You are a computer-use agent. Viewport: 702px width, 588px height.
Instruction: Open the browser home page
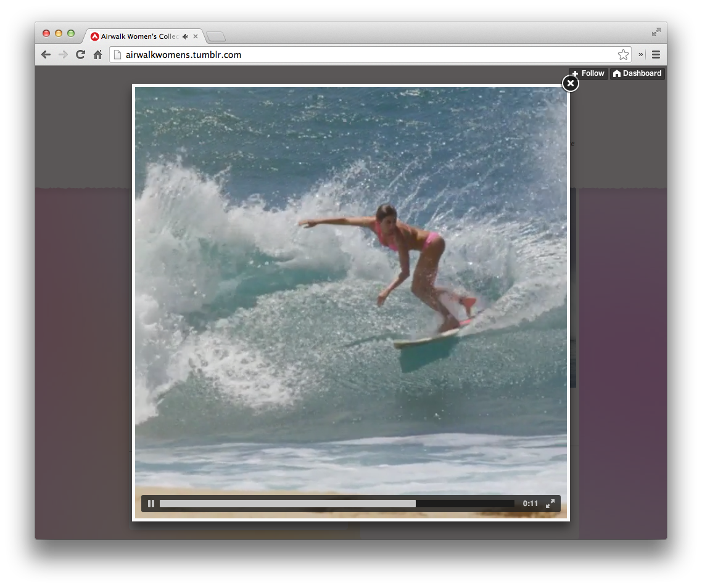point(97,55)
